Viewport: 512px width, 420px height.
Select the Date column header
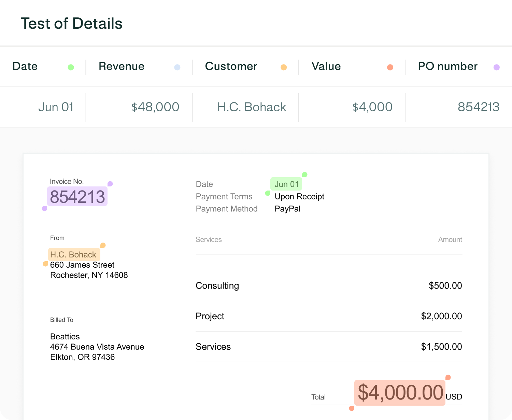(x=25, y=66)
